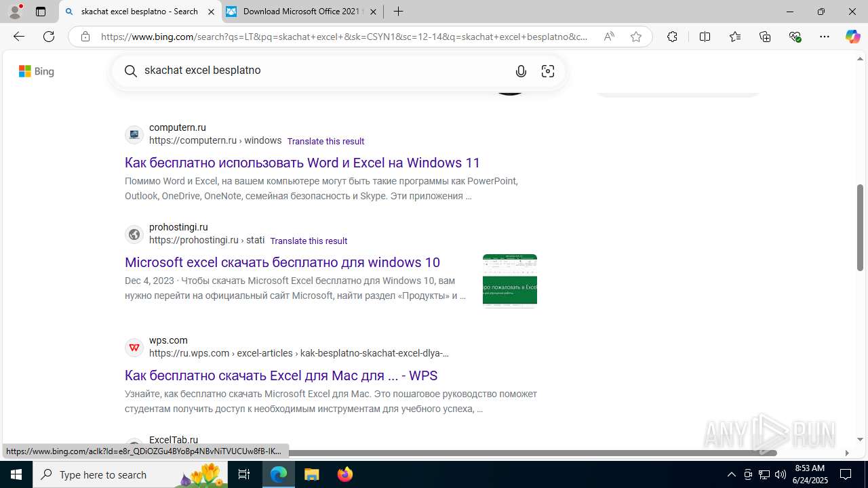This screenshot has height=488, width=868.
Task: Click the computern.ru site favicon
Action: (134, 134)
